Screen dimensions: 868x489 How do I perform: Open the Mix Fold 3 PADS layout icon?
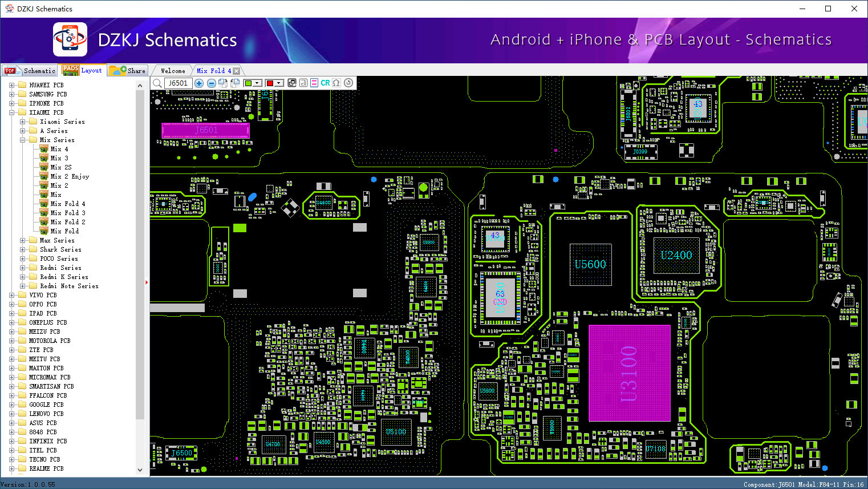point(44,213)
